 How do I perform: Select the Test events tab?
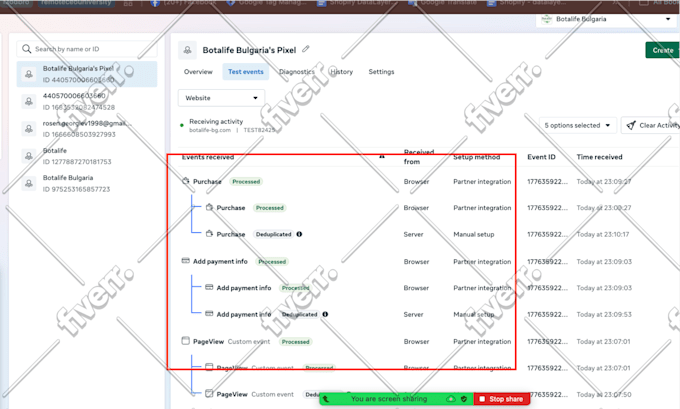(246, 72)
